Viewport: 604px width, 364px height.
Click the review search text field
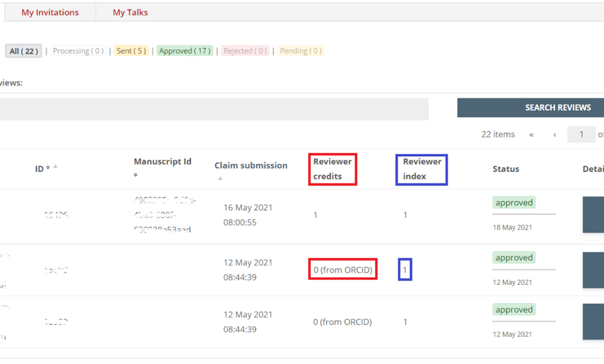click(213, 109)
